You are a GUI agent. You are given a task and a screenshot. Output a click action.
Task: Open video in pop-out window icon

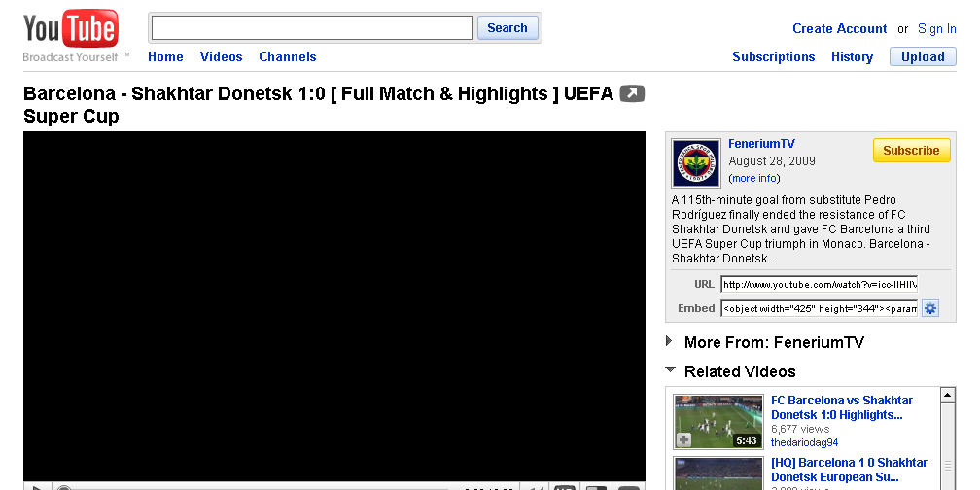click(632, 94)
